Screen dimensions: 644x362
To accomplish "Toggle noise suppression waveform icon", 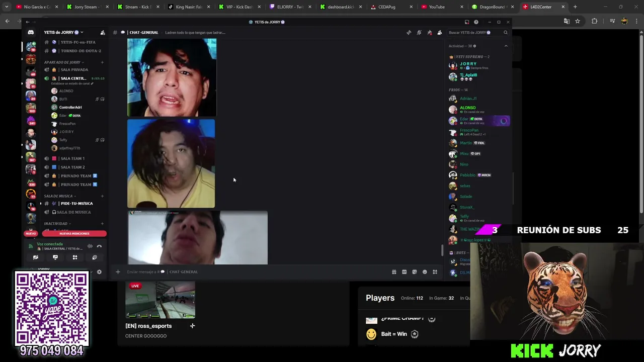I will point(90,246).
